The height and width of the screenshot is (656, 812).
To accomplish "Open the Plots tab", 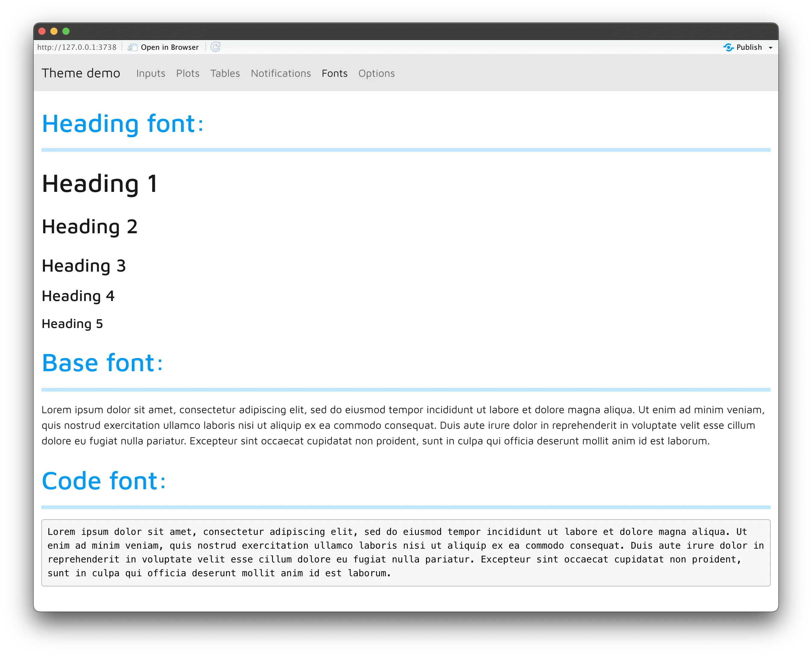I will (x=188, y=73).
